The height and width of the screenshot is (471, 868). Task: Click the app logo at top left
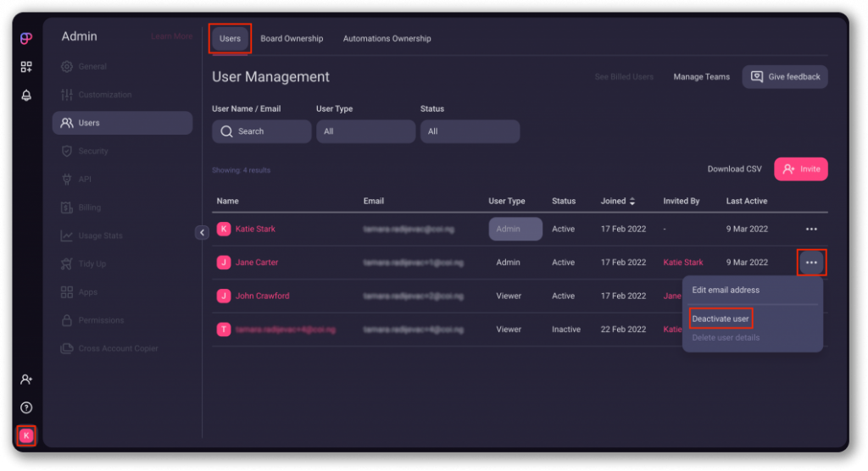point(26,38)
